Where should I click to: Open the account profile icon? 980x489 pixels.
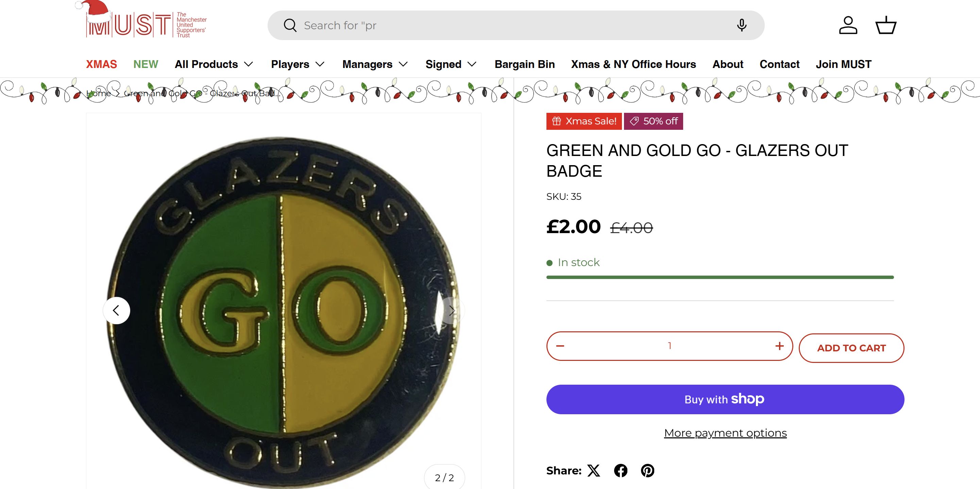[x=848, y=25]
